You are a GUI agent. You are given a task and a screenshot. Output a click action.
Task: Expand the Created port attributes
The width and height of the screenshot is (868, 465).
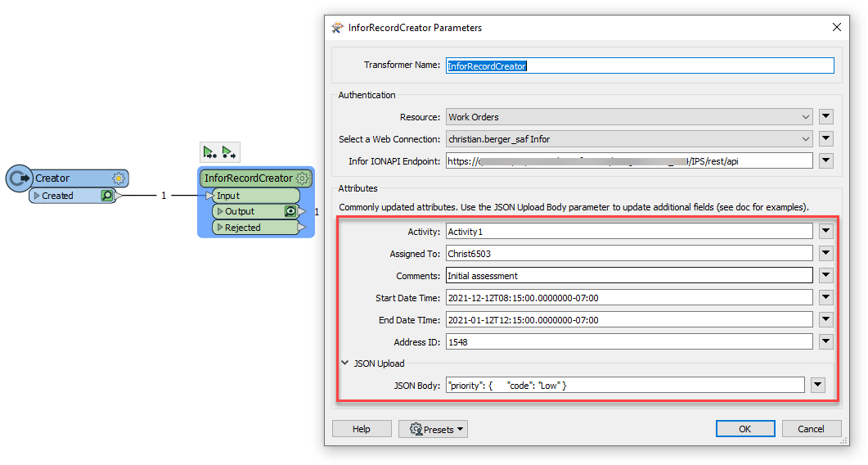pyautogui.click(x=37, y=196)
